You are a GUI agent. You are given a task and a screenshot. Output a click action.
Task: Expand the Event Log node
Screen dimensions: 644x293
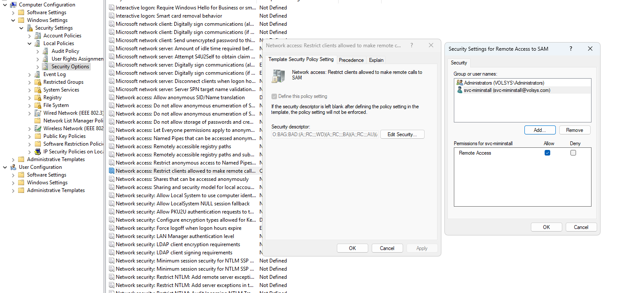29,74
